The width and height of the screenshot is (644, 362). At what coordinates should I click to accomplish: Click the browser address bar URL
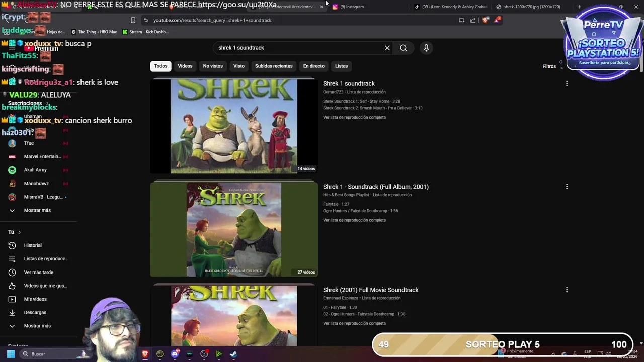point(212,20)
